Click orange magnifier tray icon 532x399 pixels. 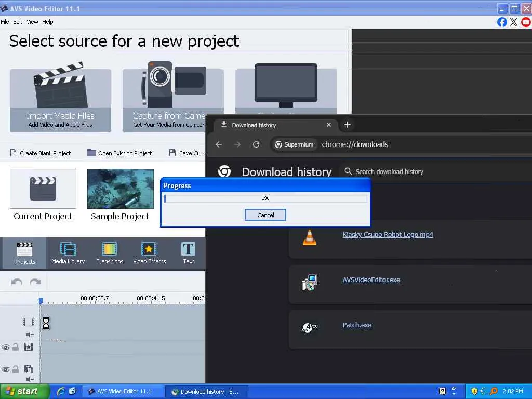(494, 391)
